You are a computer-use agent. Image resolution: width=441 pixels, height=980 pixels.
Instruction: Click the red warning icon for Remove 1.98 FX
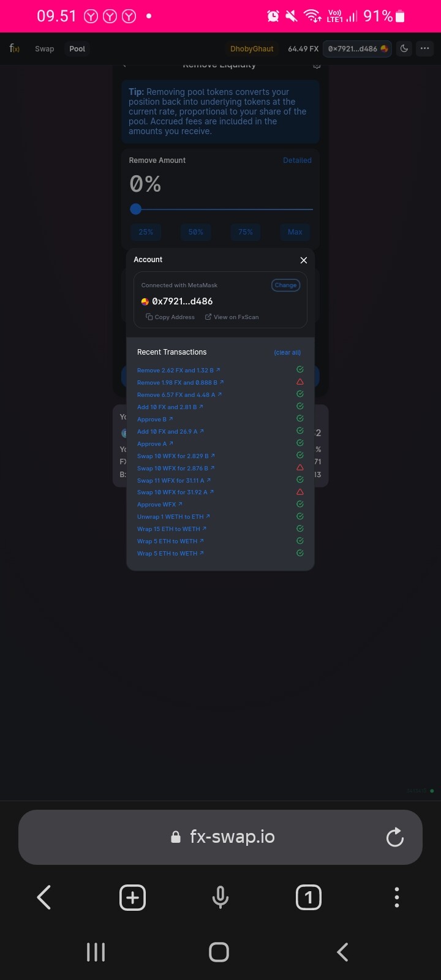point(300,382)
